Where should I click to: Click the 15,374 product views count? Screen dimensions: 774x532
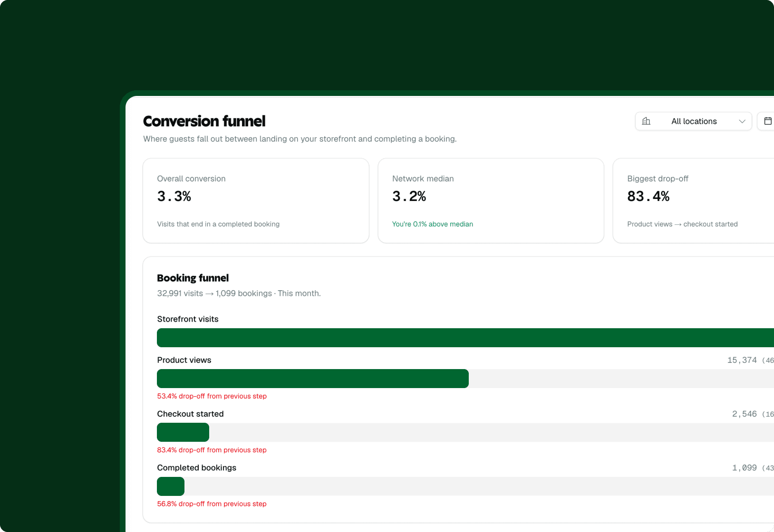coord(742,360)
